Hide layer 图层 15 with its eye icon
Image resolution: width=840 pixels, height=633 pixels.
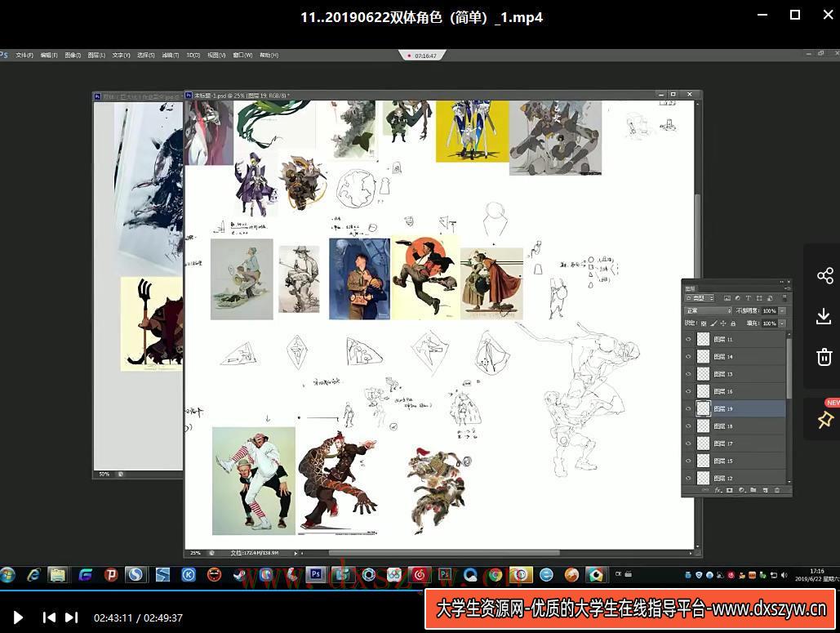coord(688,461)
